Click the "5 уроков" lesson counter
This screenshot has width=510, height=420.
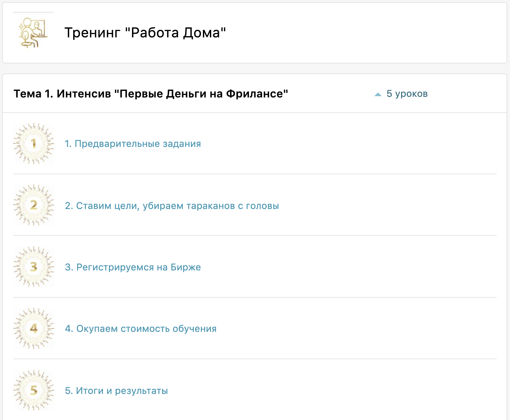click(x=407, y=94)
